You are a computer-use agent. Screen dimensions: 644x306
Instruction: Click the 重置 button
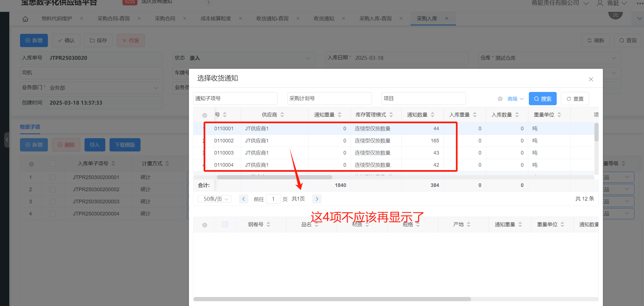pos(575,99)
